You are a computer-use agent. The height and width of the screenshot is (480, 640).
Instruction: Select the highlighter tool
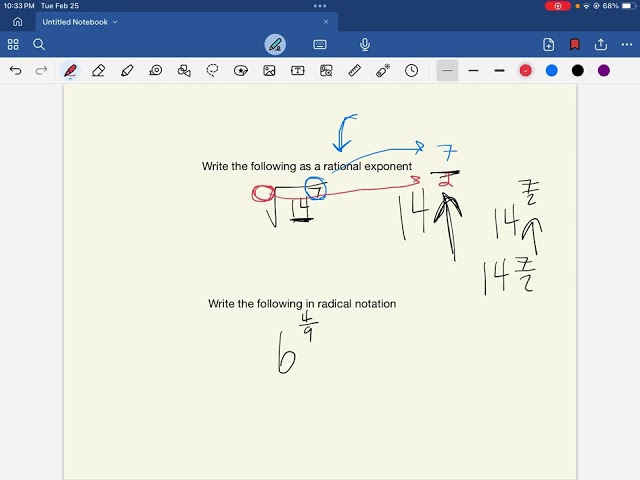click(x=127, y=71)
